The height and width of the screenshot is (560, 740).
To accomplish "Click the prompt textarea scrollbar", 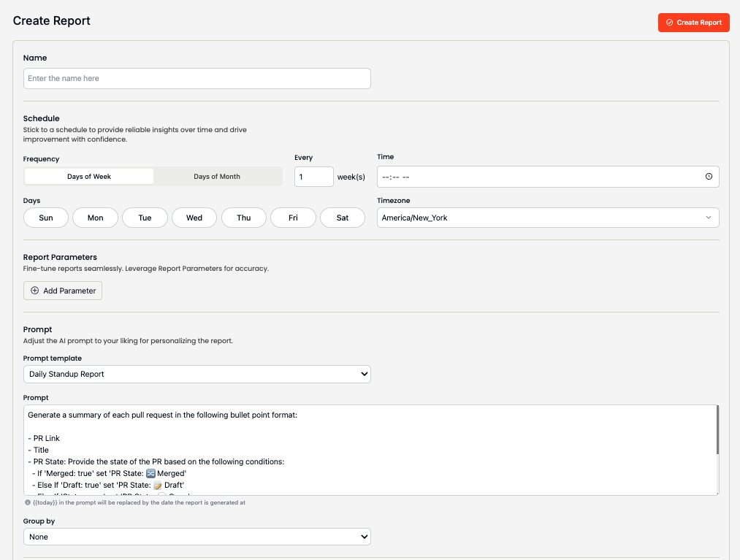I will [x=717, y=431].
